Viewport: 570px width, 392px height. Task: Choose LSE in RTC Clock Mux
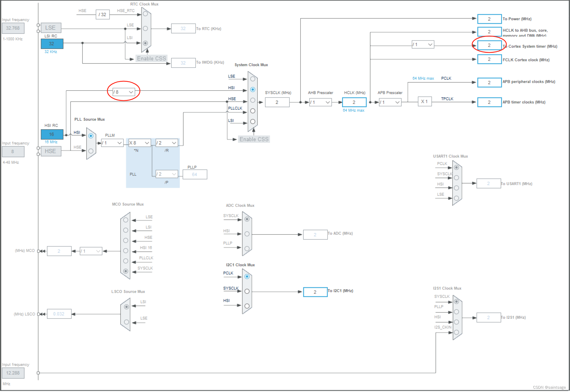[x=145, y=28]
